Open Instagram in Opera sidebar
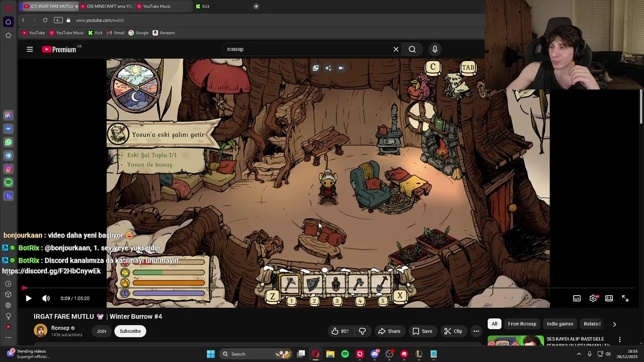Screen dimensions: 644x362 tap(8, 169)
